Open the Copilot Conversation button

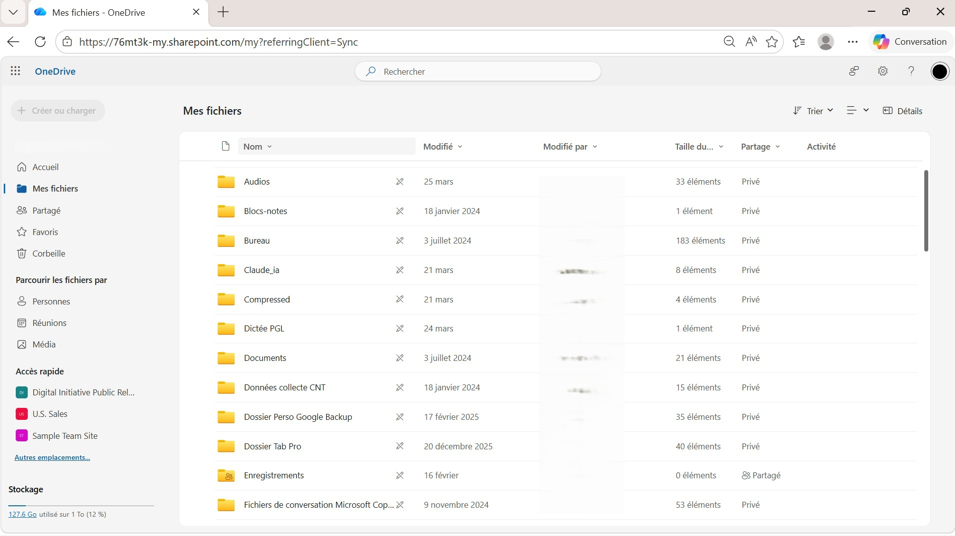tap(910, 41)
